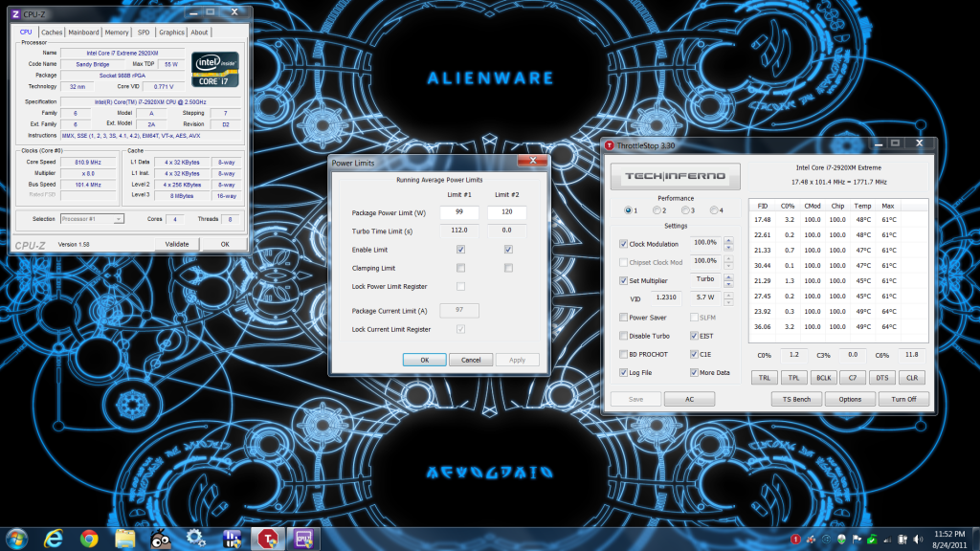Screen dimensions: 980x551
Task: Click the DTS button
Action: pos(881,378)
